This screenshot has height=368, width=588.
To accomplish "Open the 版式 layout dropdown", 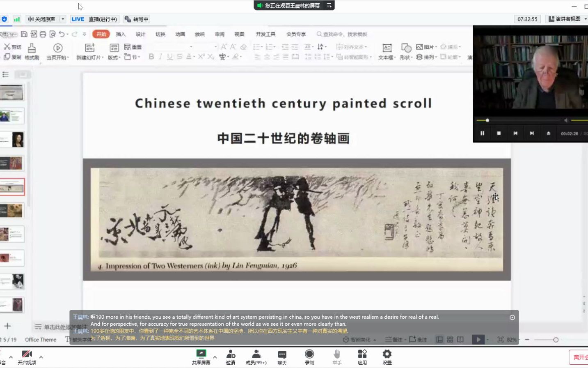I will (x=113, y=57).
